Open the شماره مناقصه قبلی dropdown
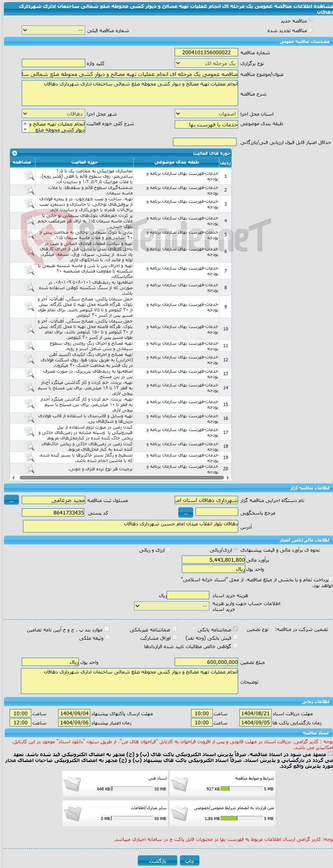The image size is (333, 868). point(53,30)
